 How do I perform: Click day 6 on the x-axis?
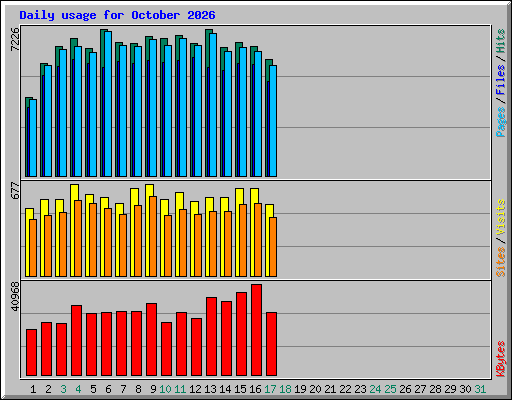click(108, 389)
